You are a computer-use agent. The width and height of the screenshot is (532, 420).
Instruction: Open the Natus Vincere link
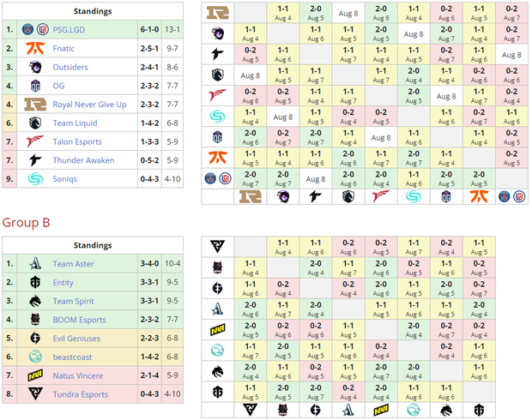coord(78,376)
